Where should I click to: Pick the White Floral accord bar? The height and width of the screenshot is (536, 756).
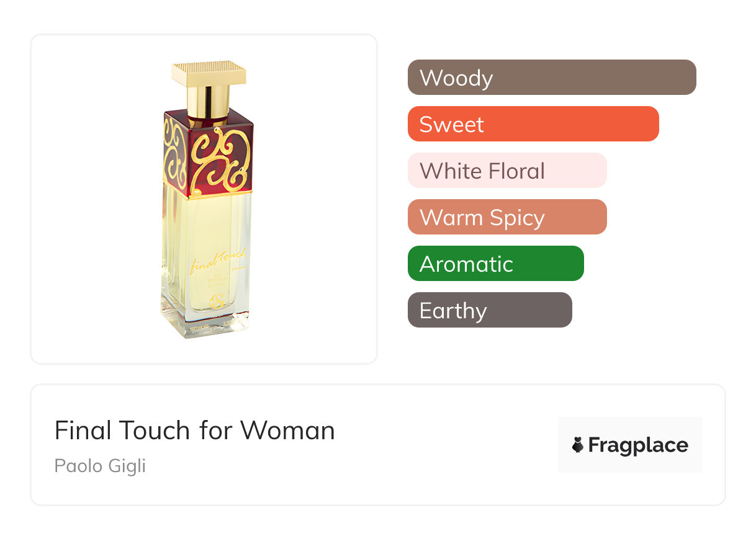tap(506, 171)
